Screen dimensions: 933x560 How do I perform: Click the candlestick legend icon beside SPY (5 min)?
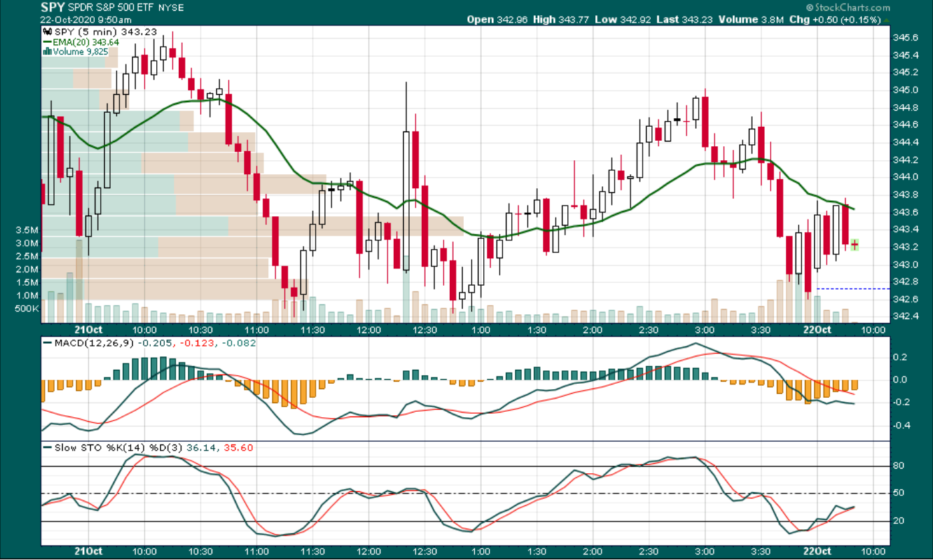tap(46, 31)
